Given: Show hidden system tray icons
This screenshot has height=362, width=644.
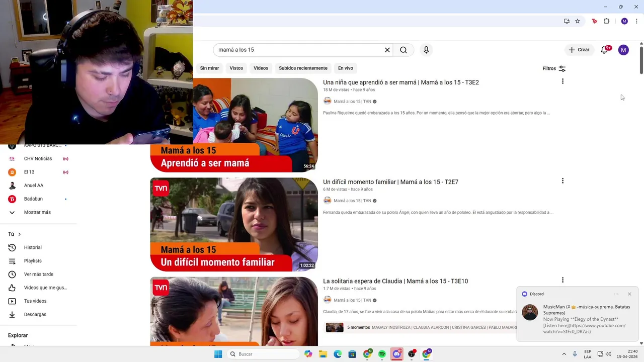Looking at the screenshot, I should pos(564,354).
